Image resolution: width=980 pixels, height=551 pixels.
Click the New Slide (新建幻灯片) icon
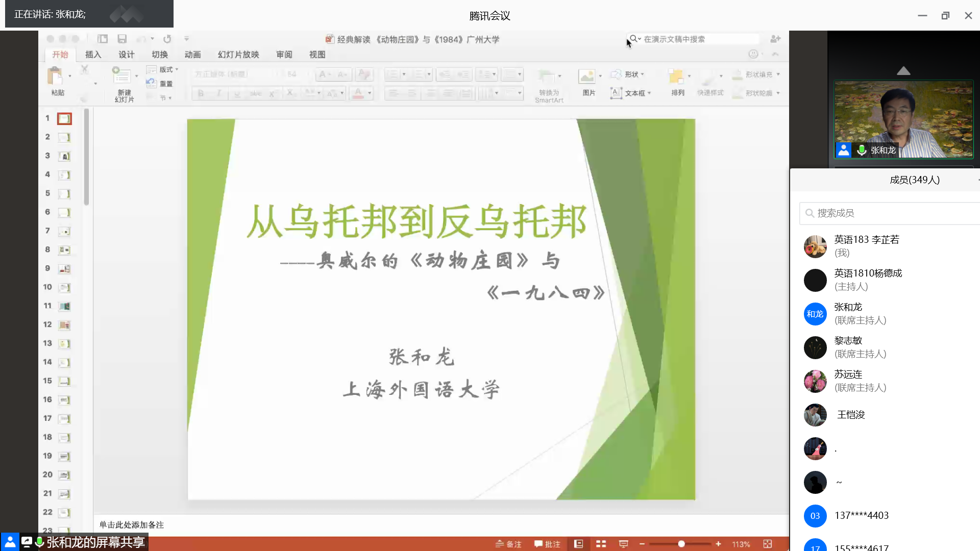121,77
